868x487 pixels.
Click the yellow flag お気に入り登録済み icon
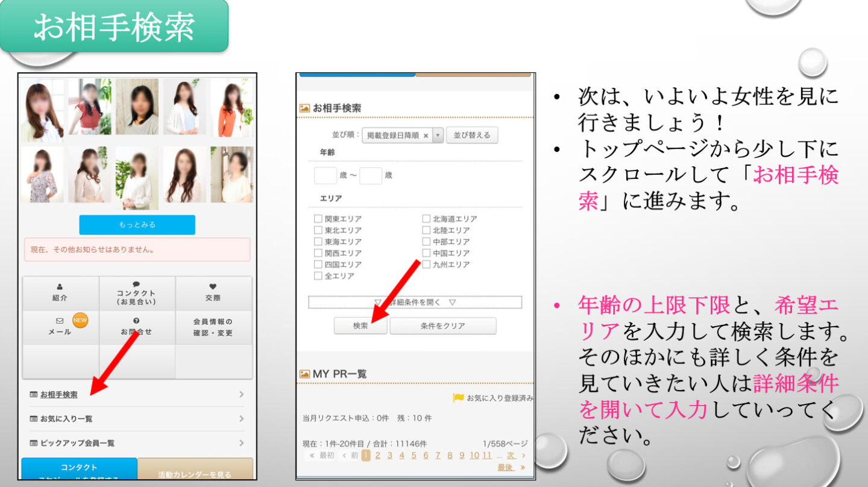point(458,398)
